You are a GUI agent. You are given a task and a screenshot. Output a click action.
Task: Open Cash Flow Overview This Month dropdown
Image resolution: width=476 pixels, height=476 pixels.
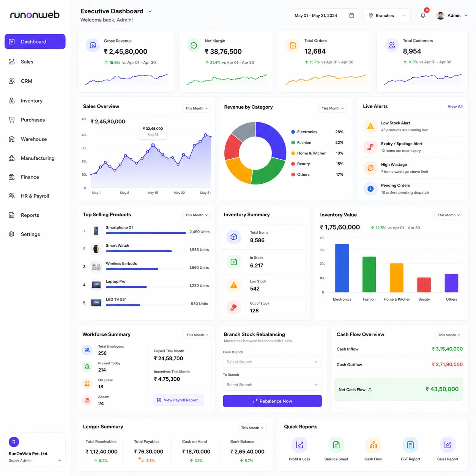coord(449,335)
